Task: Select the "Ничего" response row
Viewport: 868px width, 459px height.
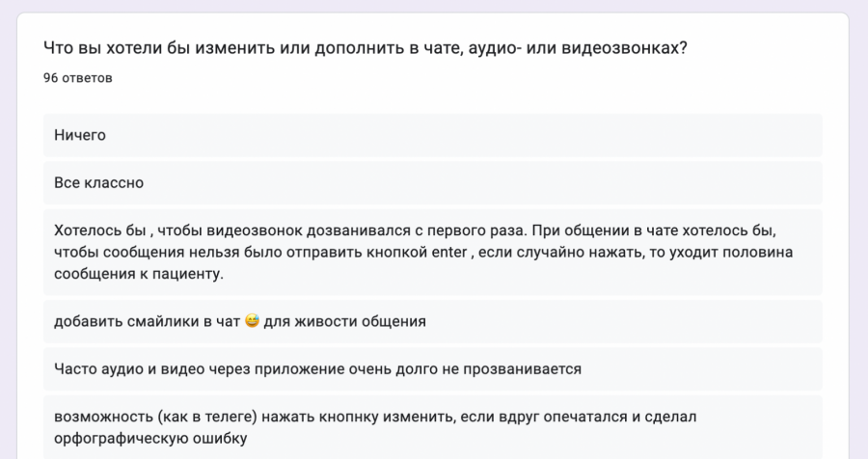Action: (433, 135)
